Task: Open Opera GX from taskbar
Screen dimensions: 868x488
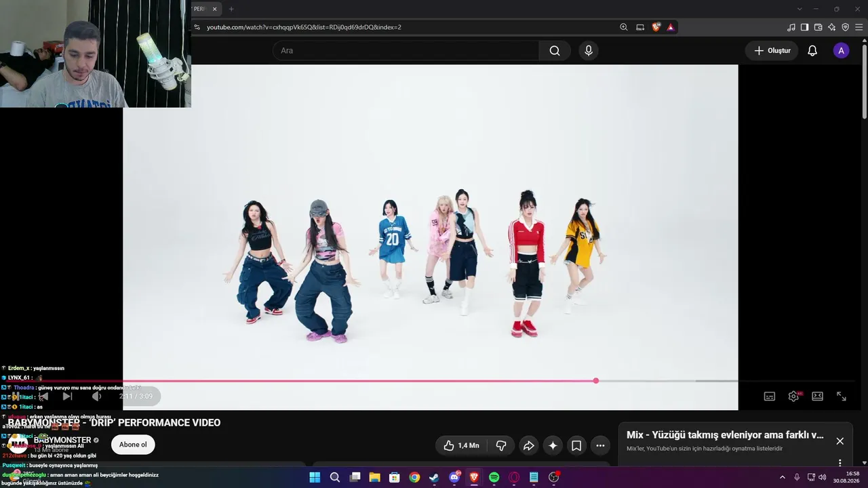Action: (514, 477)
